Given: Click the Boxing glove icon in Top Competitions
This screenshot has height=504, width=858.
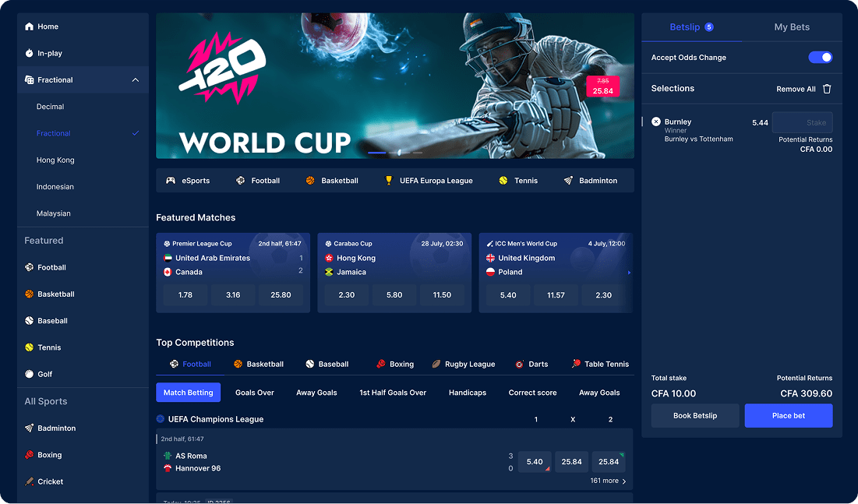Looking at the screenshot, I should coord(381,364).
